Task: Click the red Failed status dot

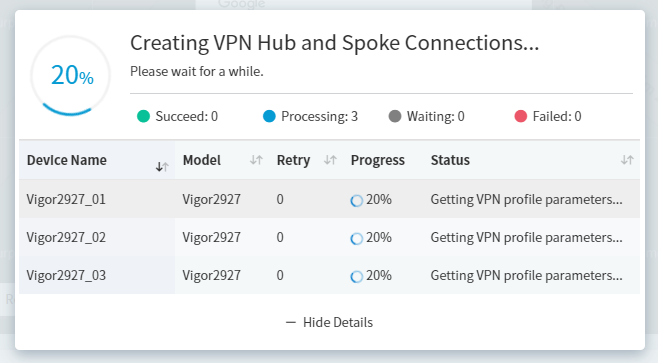Action: coord(521,116)
